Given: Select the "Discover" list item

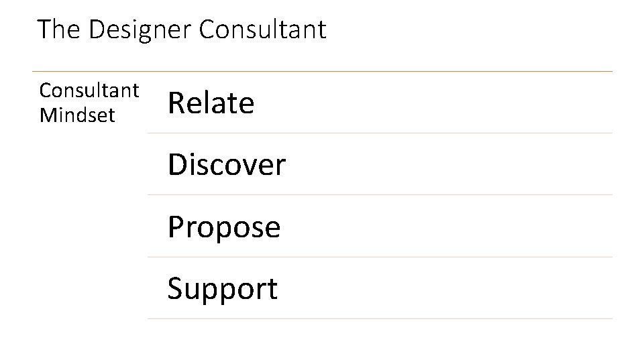Looking at the screenshot, I should pos(226,165).
